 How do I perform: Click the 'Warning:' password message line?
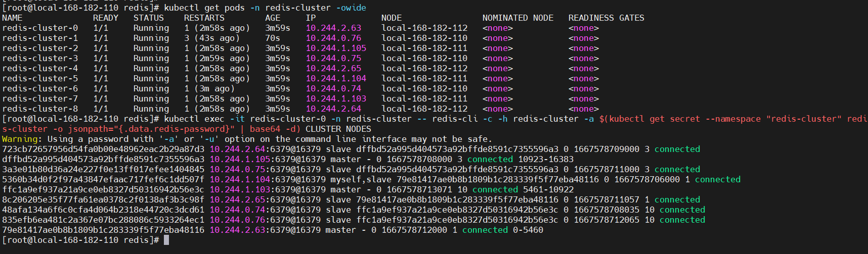click(247, 139)
